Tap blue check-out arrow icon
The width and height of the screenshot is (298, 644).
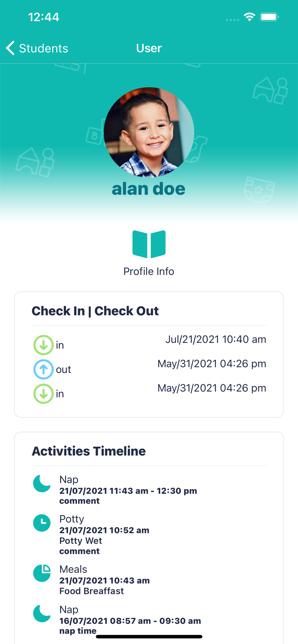coord(43,369)
